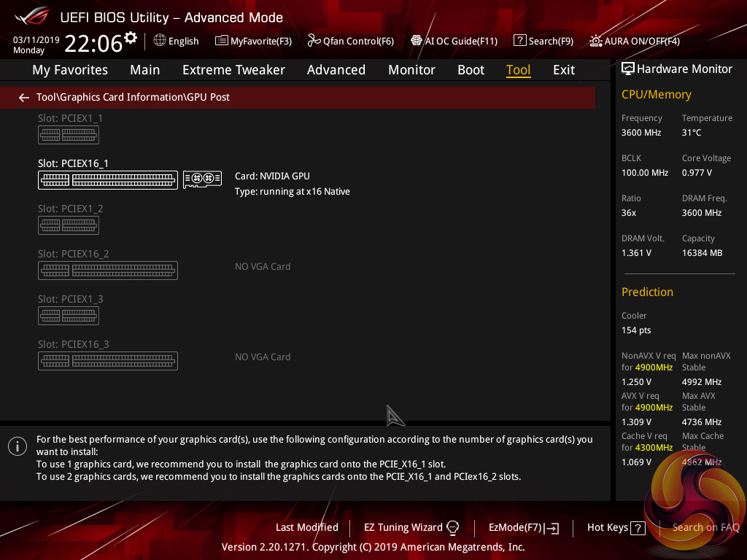This screenshot has height=560, width=747.
Task: Switch to the Monitor tab
Action: (411, 70)
